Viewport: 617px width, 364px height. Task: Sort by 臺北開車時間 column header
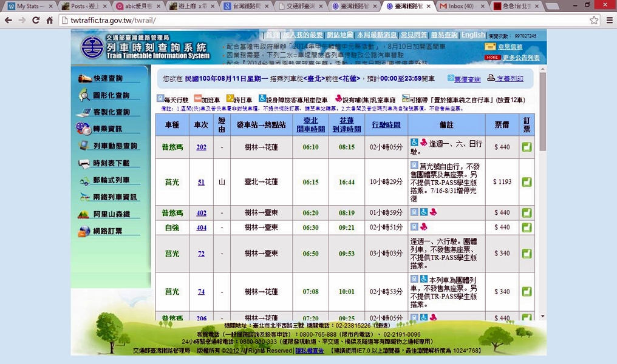pyautogui.click(x=310, y=124)
